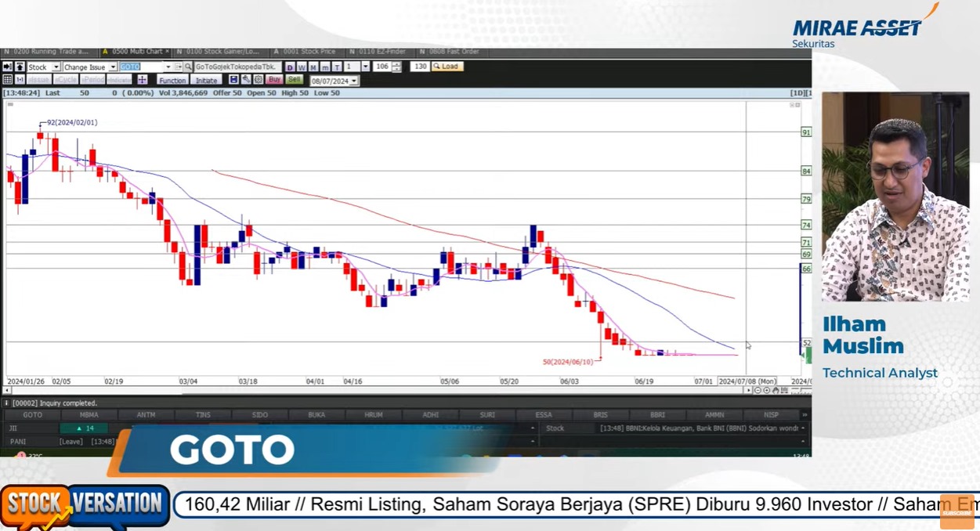Click the blue save diskette icon
The width and height of the screenshot is (980, 531).
point(233,80)
